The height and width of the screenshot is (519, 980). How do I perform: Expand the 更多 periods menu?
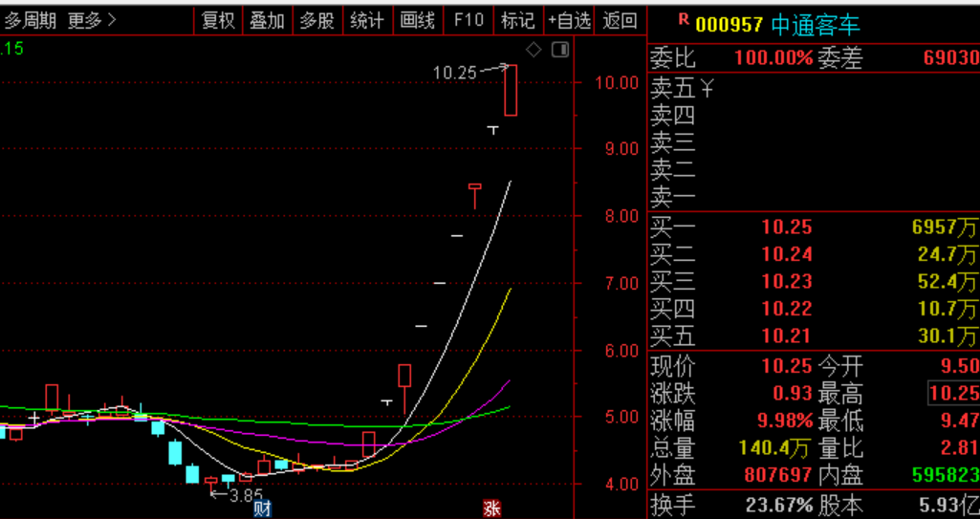[93, 20]
